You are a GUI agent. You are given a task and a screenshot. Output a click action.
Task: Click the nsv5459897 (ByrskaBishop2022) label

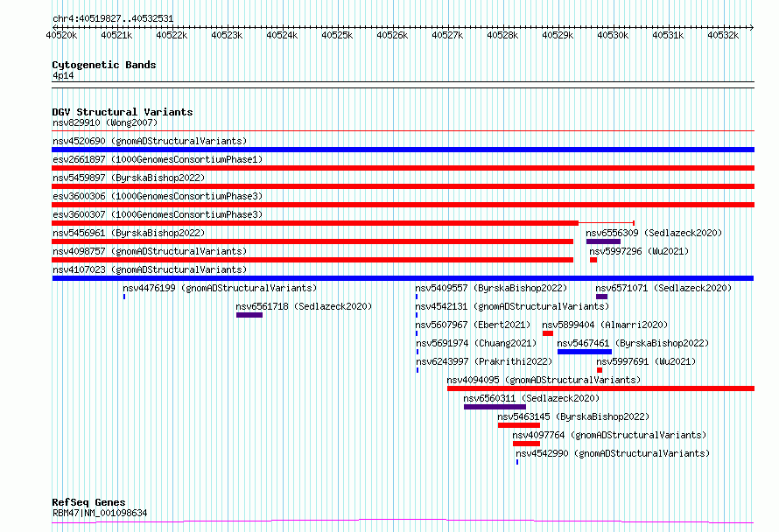coord(129,178)
